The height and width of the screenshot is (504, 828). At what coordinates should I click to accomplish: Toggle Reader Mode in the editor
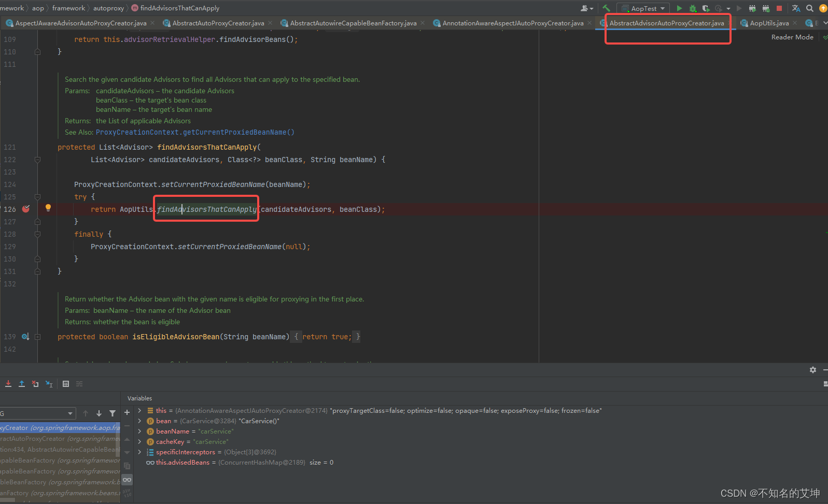point(792,37)
